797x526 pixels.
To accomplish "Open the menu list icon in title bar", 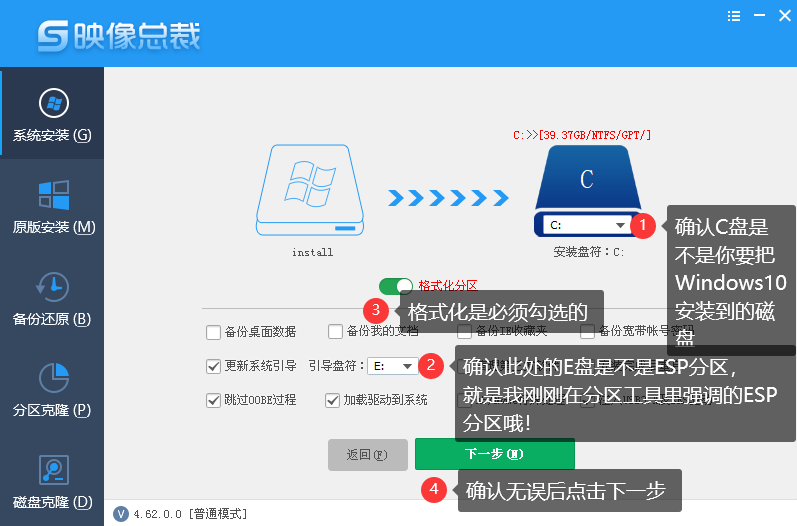I will (x=733, y=16).
